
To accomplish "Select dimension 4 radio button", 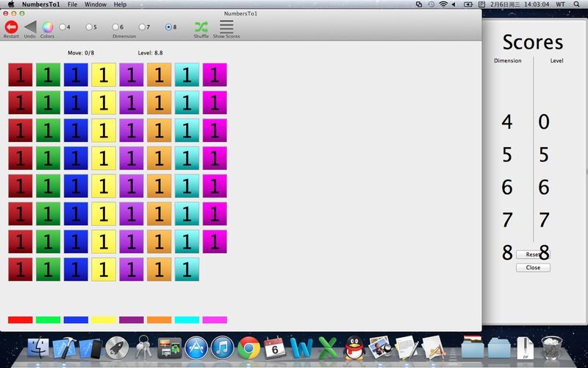I will pos(62,27).
